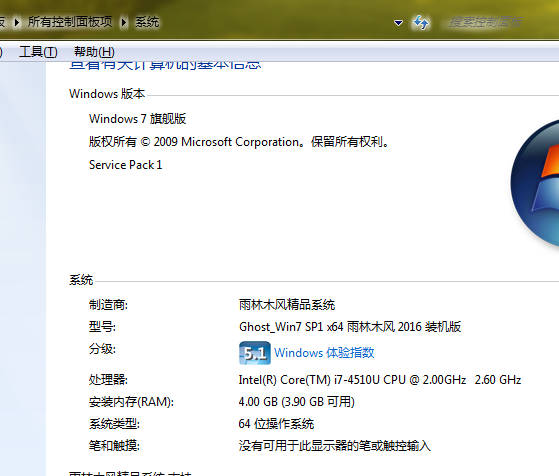Click the Windows 版本 section heading
The image size is (559, 476).
point(107,94)
